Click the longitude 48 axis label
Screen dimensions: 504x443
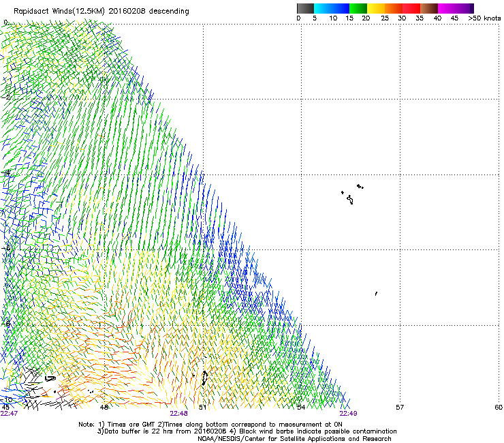point(104,408)
